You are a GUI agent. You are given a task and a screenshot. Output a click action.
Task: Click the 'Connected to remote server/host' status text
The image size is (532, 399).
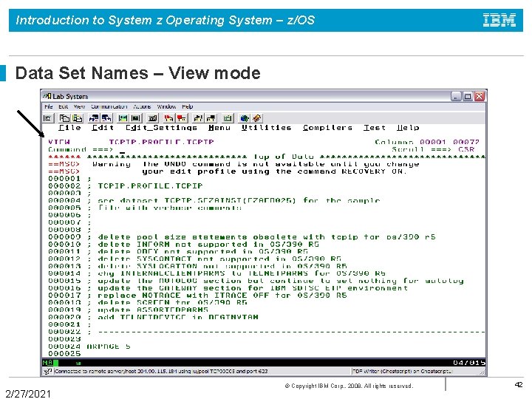coord(161,371)
